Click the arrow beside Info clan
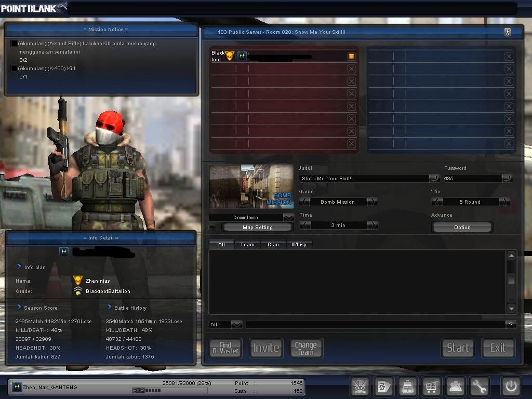This screenshot has height=399, width=532. [x=19, y=267]
